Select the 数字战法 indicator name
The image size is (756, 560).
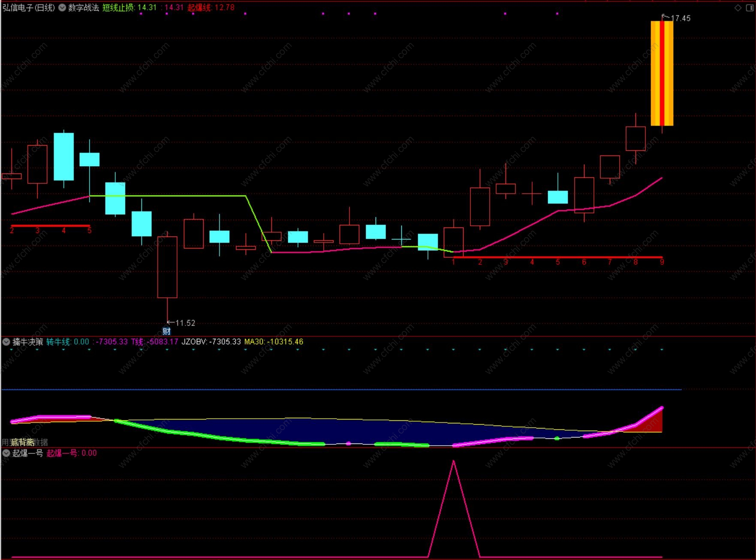84,8
